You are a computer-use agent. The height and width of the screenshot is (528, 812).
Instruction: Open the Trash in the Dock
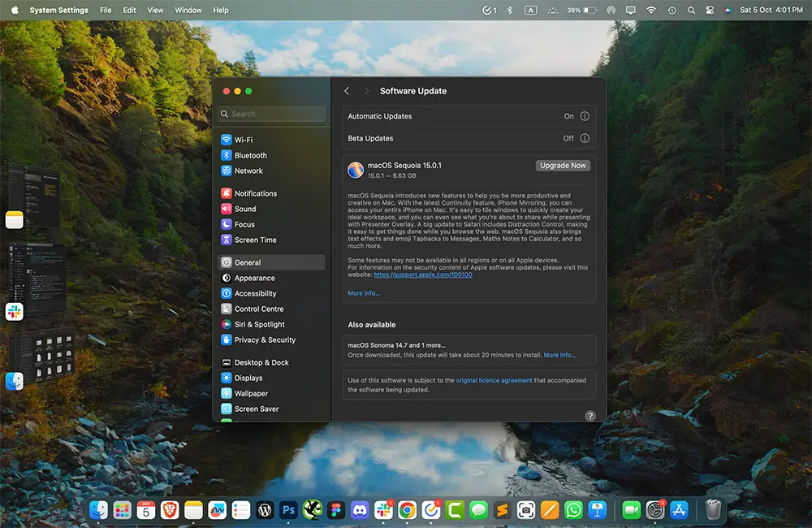[713, 510]
